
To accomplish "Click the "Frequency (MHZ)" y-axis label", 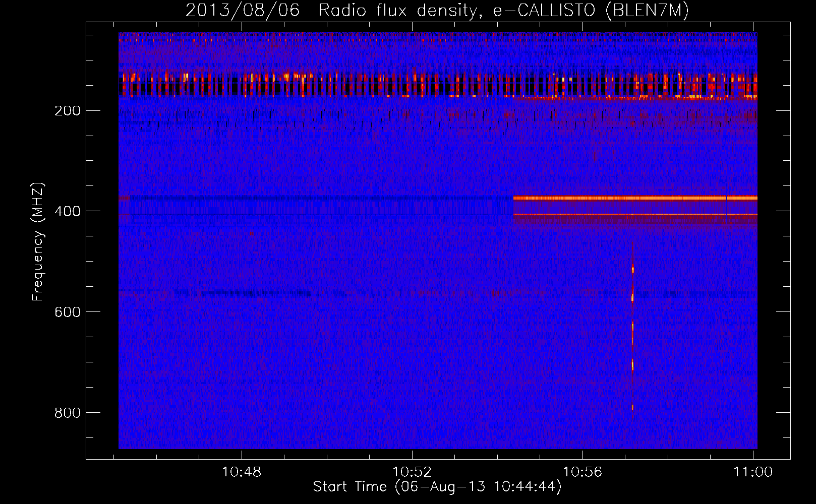I will pos(38,241).
